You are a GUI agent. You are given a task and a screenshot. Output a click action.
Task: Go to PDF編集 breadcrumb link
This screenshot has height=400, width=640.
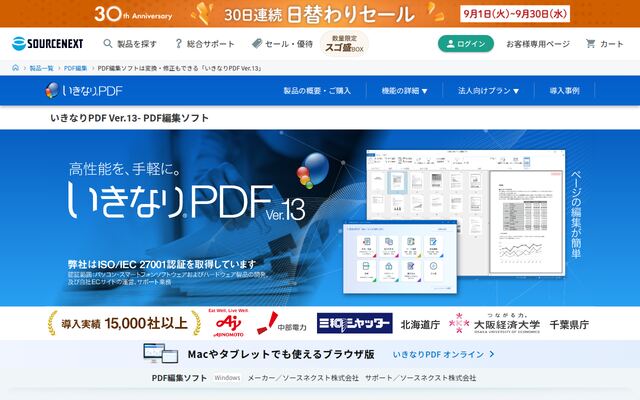point(76,68)
